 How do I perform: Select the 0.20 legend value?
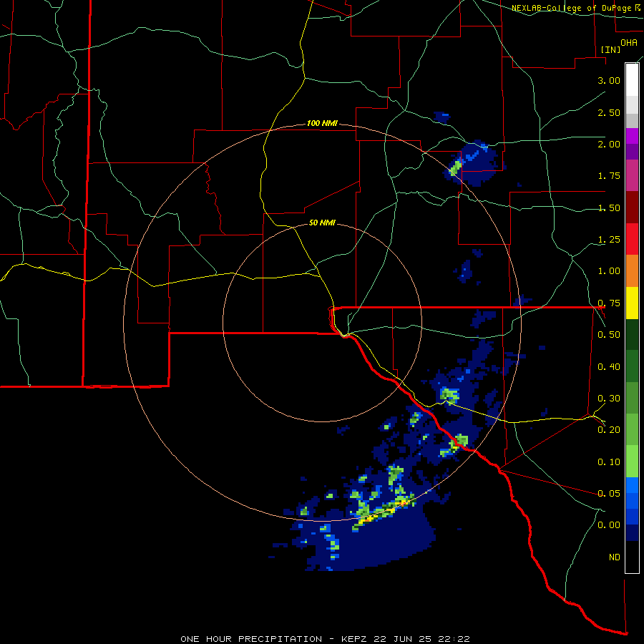tap(609, 430)
